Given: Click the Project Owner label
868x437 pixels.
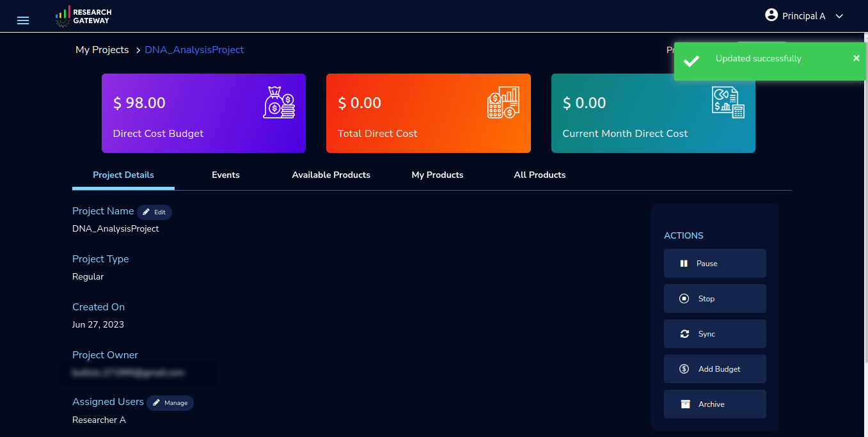Looking at the screenshot, I should tap(106, 355).
